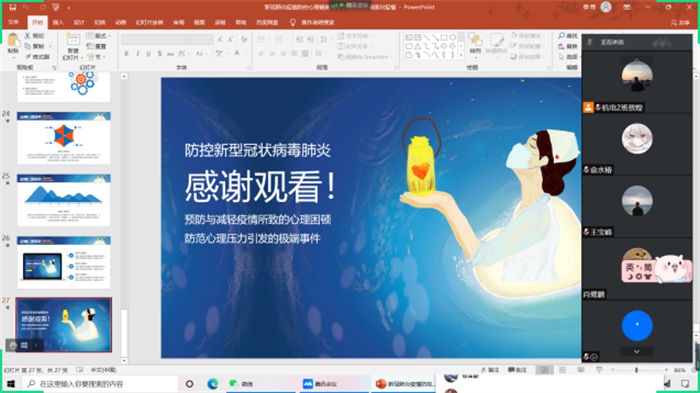Click the Paste (粘贴) clipboard icon

pos(13,42)
